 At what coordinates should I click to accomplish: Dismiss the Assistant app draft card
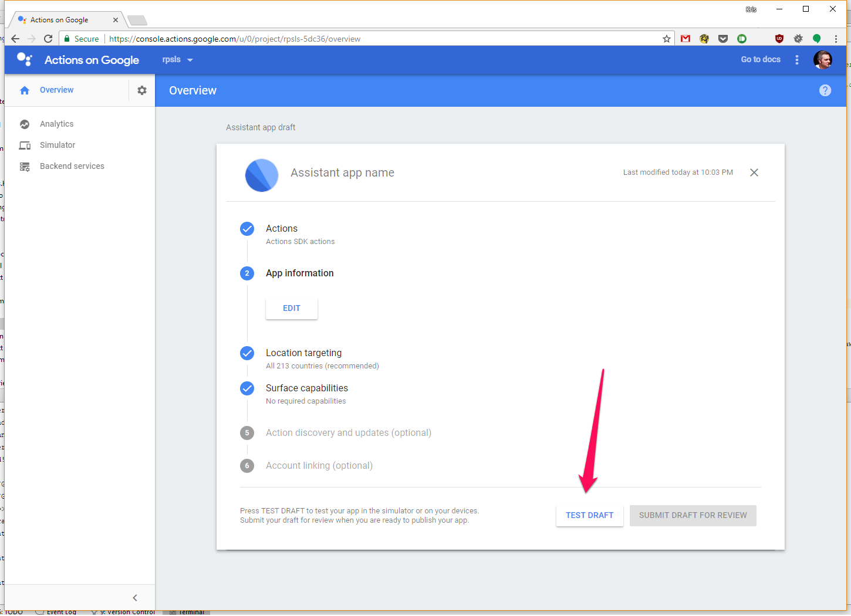(754, 172)
